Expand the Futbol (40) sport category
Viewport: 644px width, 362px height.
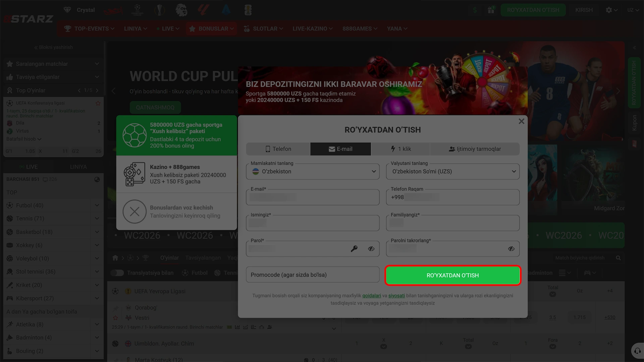pyautogui.click(x=97, y=205)
